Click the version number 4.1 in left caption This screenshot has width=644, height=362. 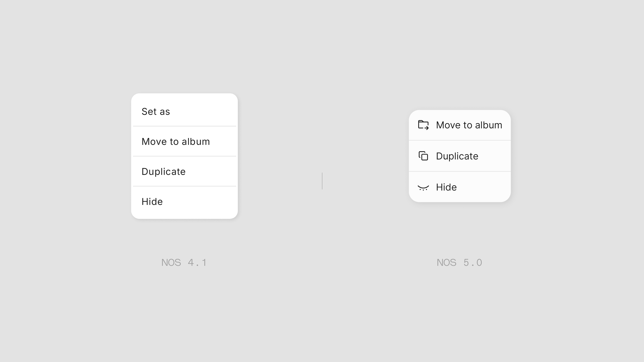pyautogui.click(x=197, y=263)
